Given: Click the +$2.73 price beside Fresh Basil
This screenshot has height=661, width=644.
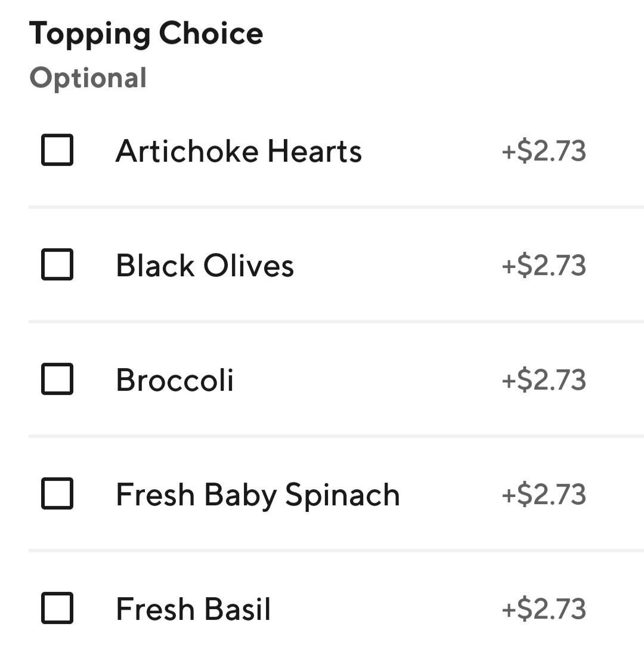Looking at the screenshot, I should 544,609.
